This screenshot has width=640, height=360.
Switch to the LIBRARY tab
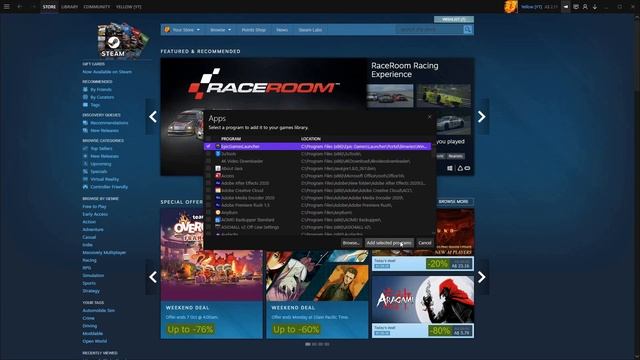tap(69, 7)
